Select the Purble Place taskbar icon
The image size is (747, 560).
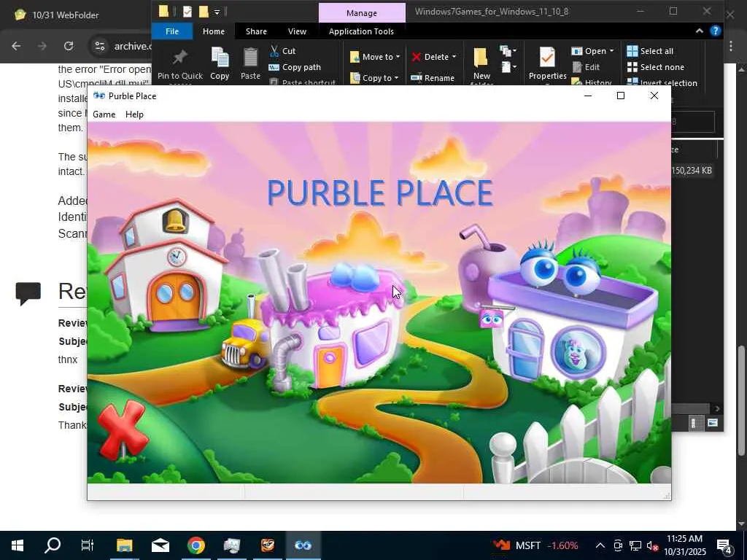(x=303, y=545)
